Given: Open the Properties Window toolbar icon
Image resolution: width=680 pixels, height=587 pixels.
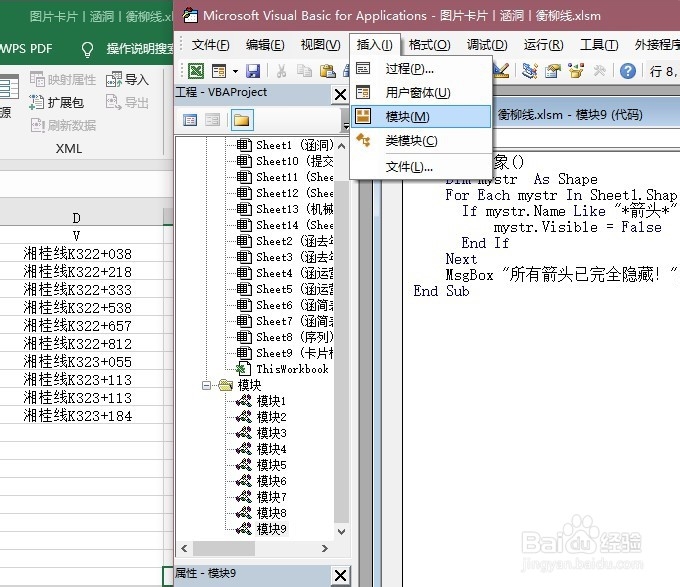Looking at the screenshot, I should pyautogui.click(x=553, y=71).
